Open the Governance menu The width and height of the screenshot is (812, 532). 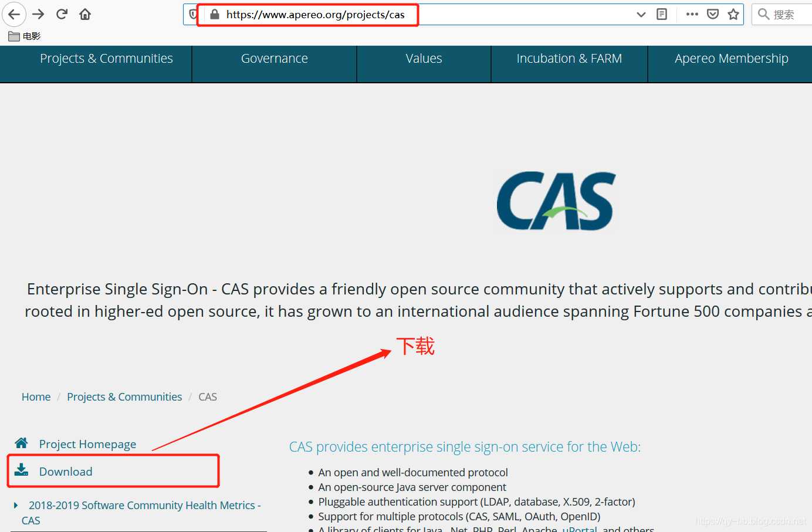[274, 58]
